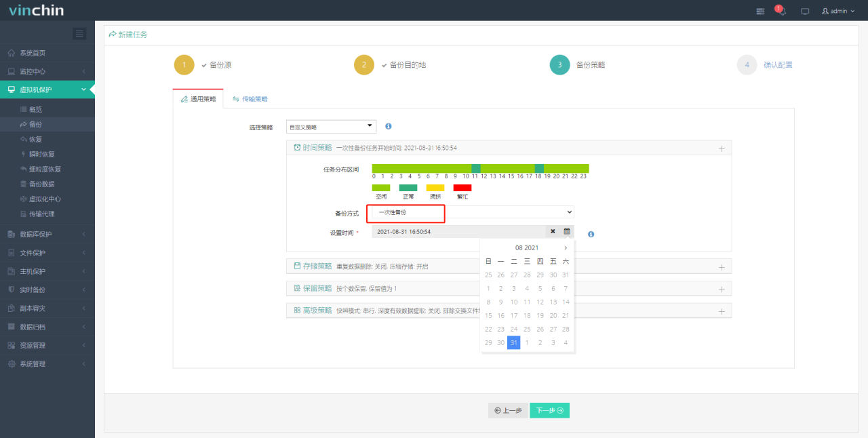Click plus icon on 存储策略 row
This screenshot has width=868, height=438.
[722, 267]
